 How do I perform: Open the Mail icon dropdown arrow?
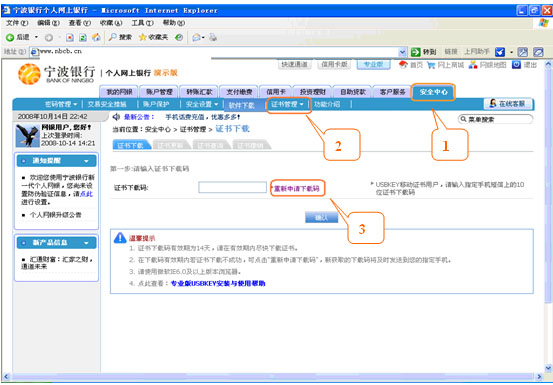point(203,38)
